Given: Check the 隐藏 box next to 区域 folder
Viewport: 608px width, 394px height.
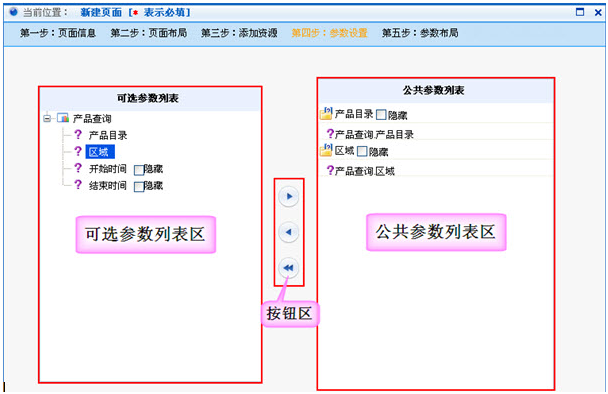Looking at the screenshot, I should tap(362, 151).
